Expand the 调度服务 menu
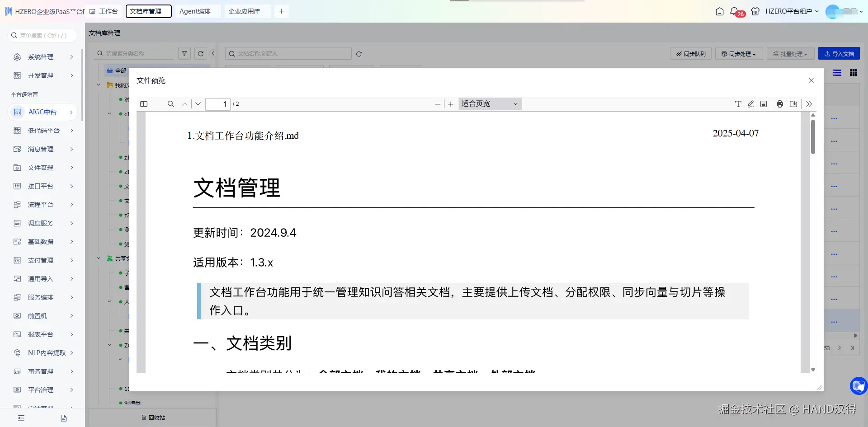 pos(43,223)
